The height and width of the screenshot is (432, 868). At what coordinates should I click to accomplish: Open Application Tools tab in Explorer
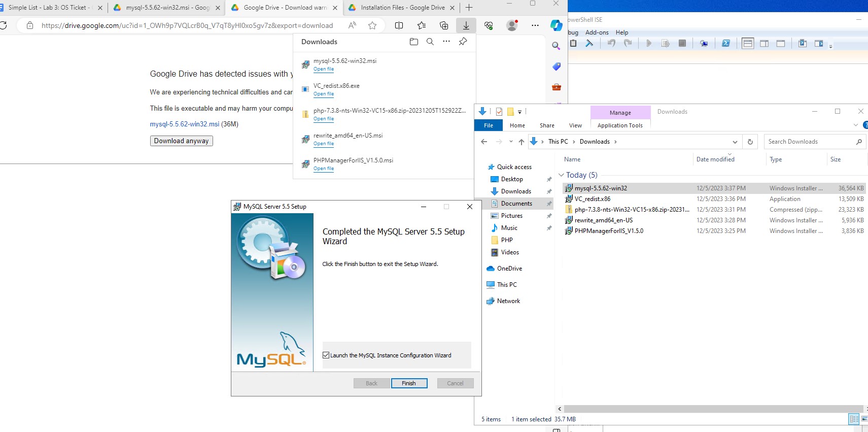click(x=620, y=125)
